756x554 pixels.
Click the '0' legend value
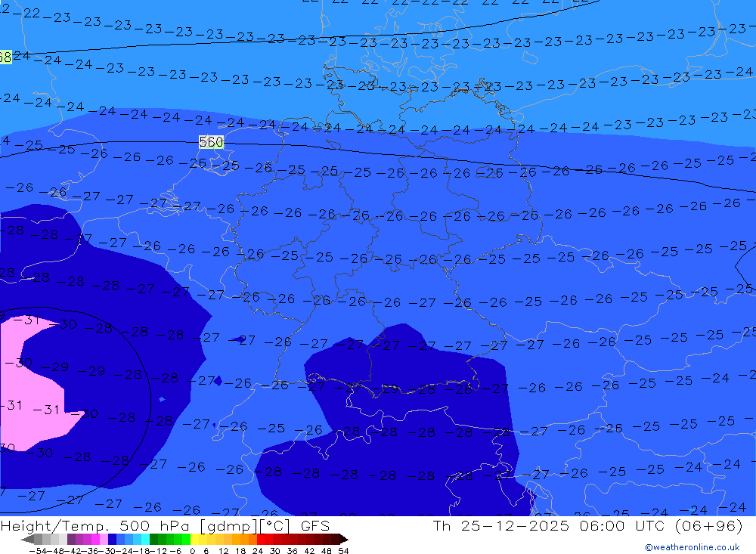pyautogui.click(x=192, y=551)
